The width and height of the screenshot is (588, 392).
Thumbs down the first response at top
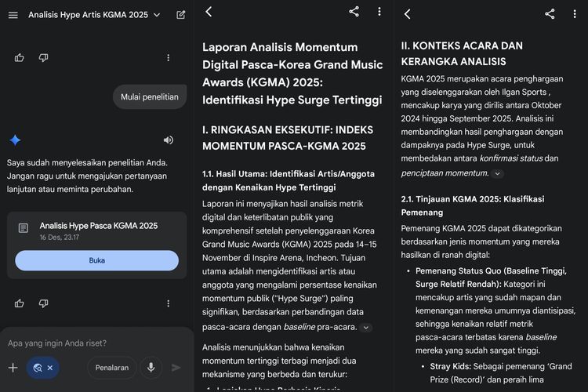click(x=43, y=57)
